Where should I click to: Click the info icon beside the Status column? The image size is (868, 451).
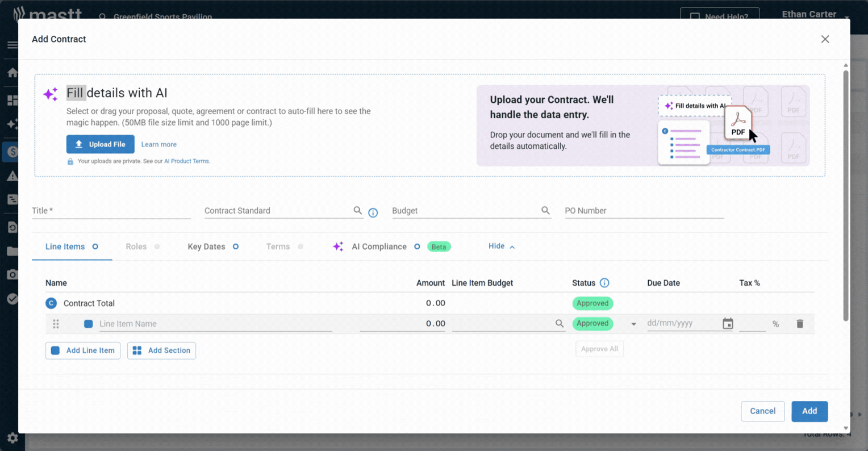pyautogui.click(x=605, y=282)
